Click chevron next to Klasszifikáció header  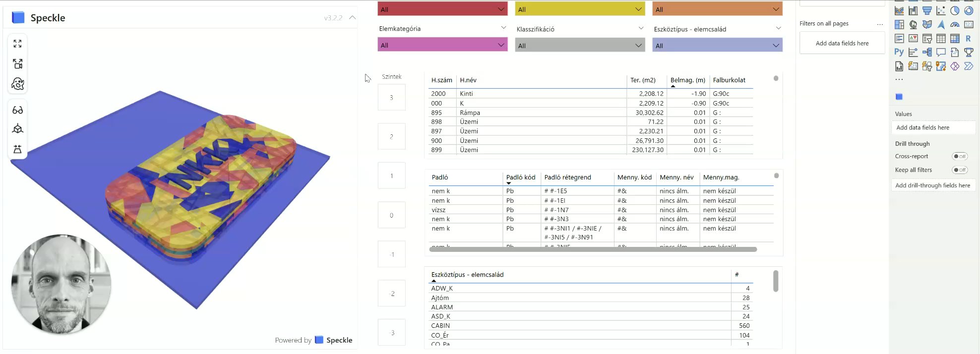point(641,28)
